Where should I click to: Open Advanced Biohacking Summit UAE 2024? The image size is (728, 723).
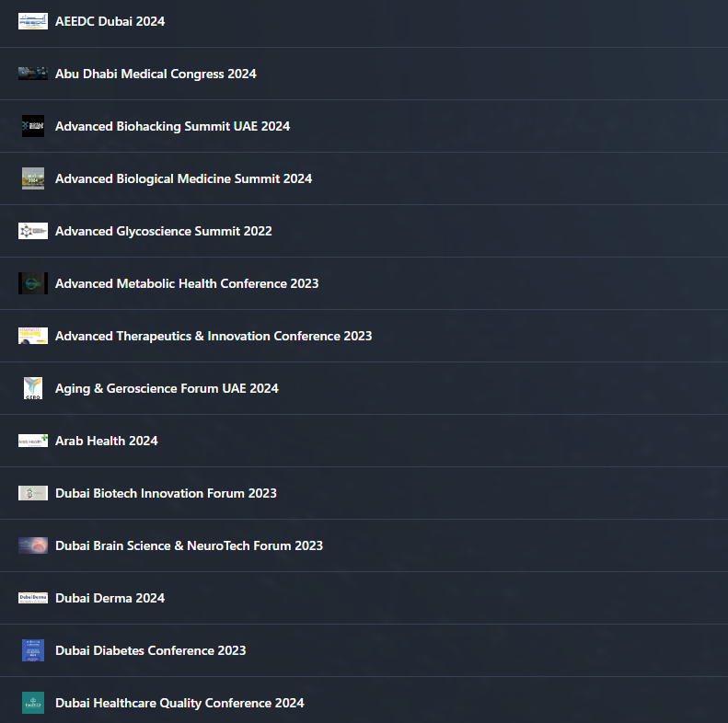pyautogui.click(x=172, y=126)
